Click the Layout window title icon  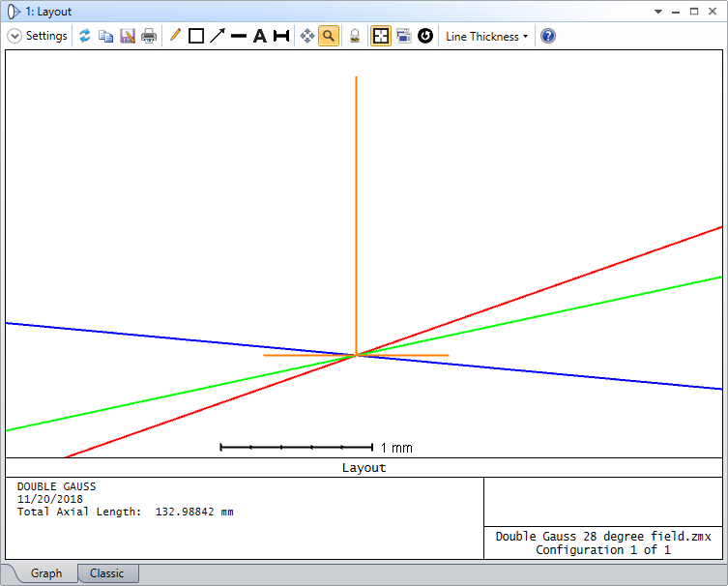click(x=14, y=12)
